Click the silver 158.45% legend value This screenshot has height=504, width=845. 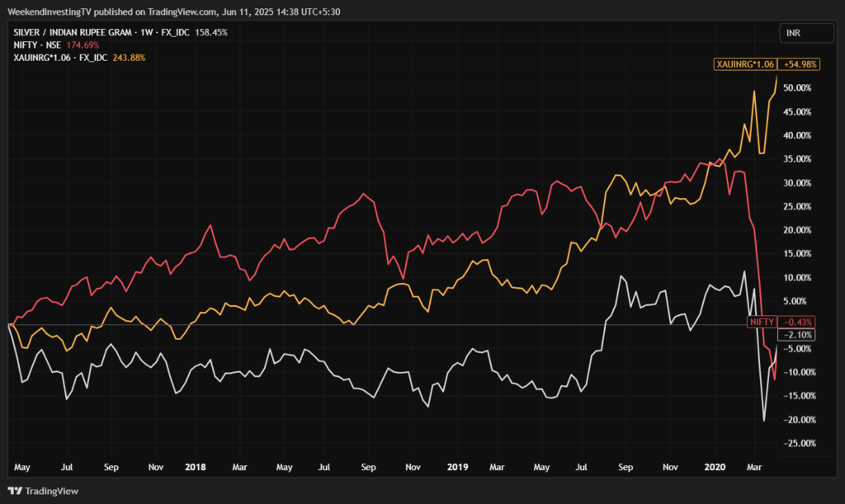point(211,32)
